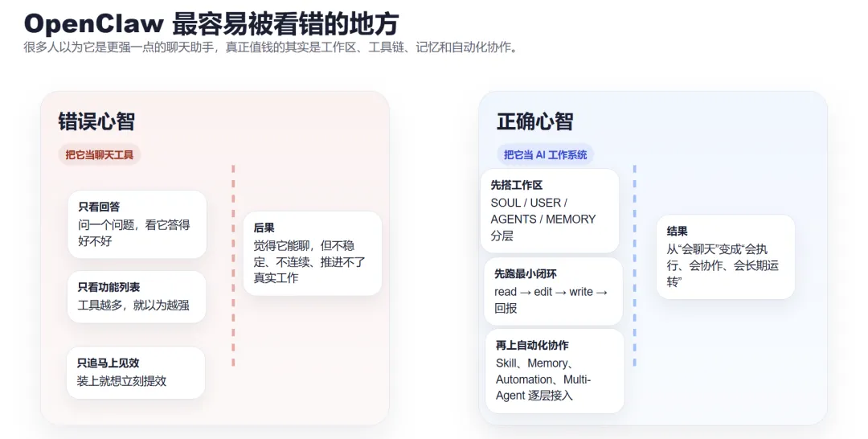
Task: Click the '错误心智' heading
Action: click(97, 121)
